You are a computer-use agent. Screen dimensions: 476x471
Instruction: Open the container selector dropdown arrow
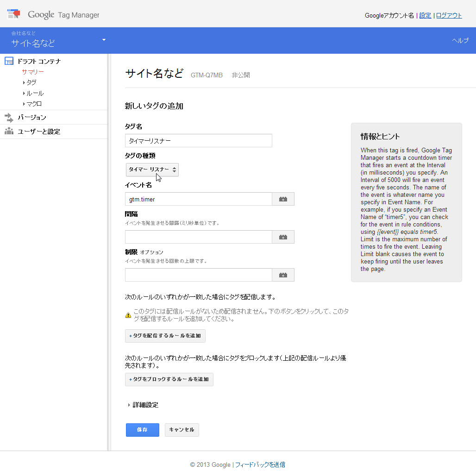click(104, 40)
